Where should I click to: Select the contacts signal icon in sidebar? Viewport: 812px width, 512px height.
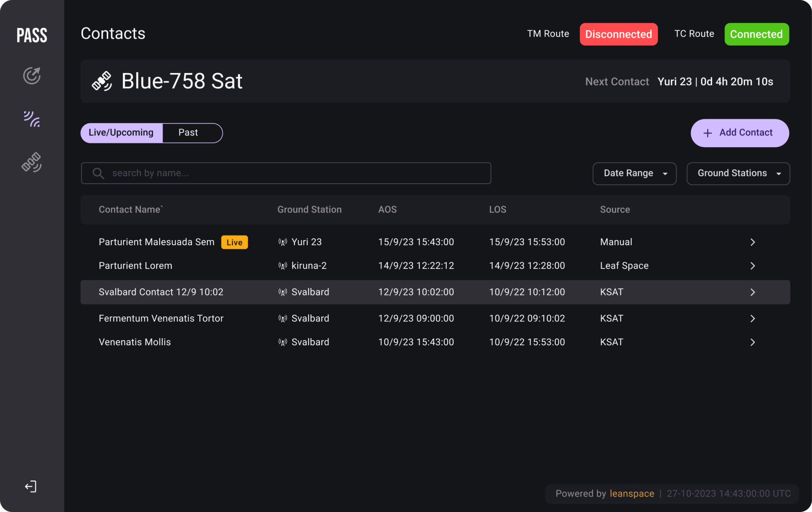[x=32, y=119]
